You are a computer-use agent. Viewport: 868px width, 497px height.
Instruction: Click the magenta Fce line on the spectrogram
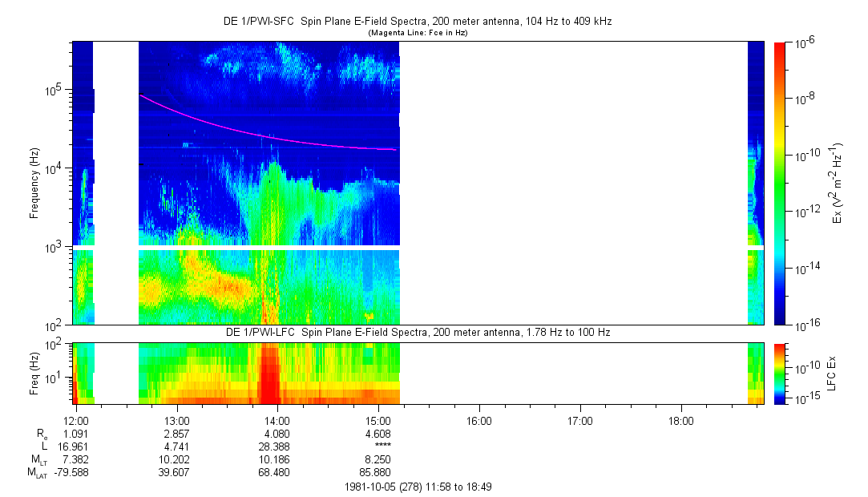[x=264, y=130]
